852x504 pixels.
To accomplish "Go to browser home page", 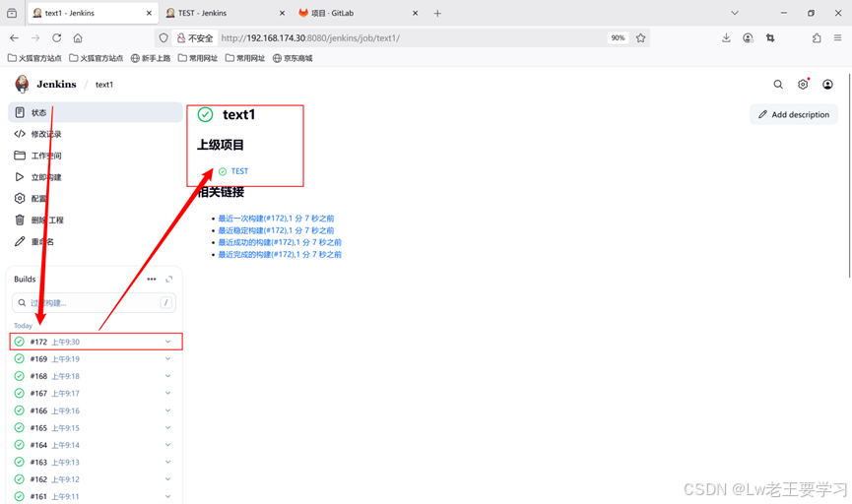I will pos(78,38).
